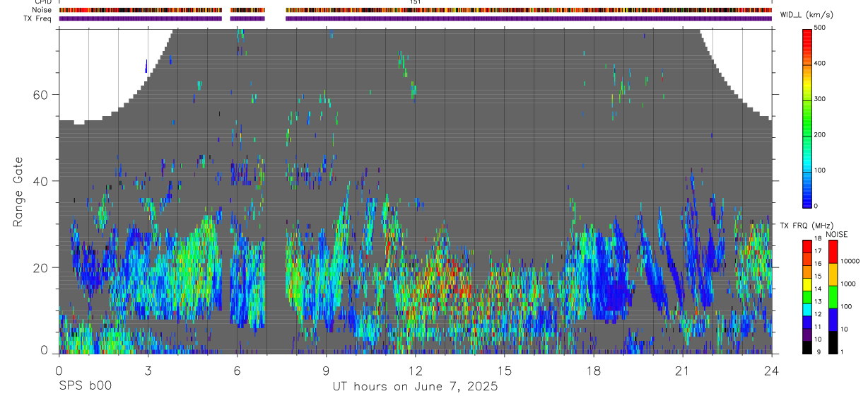This screenshot has width=868, height=401.
Task: Click the 21 tick on UT hours axis
Action: (x=682, y=369)
